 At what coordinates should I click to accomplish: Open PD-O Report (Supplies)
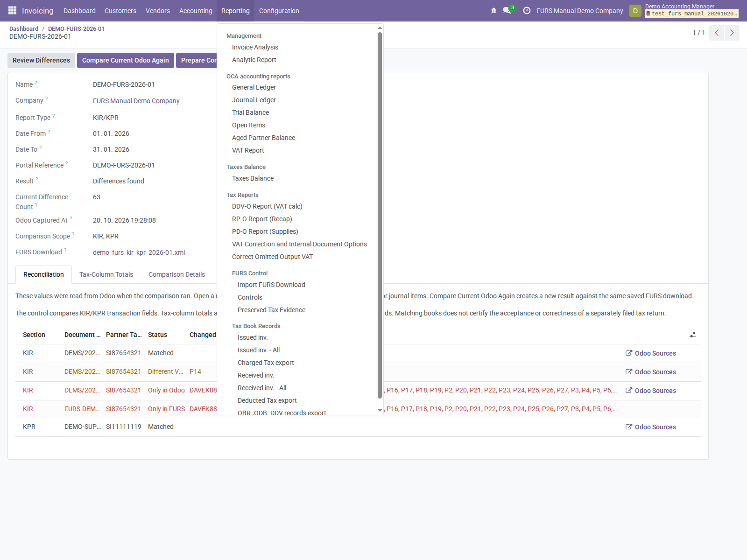coord(265,231)
